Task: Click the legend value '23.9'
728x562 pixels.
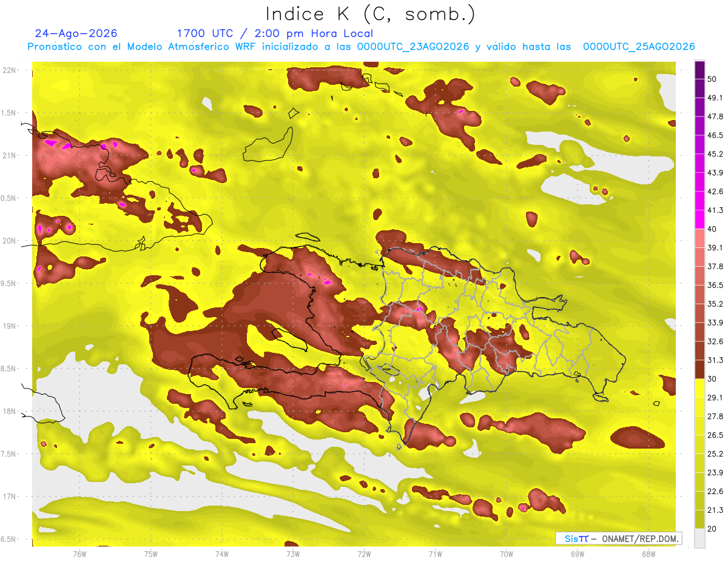Action: [715, 473]
